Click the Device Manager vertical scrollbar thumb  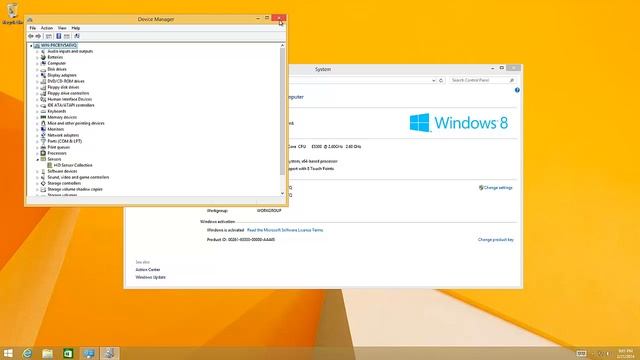(x=282, y=112)
